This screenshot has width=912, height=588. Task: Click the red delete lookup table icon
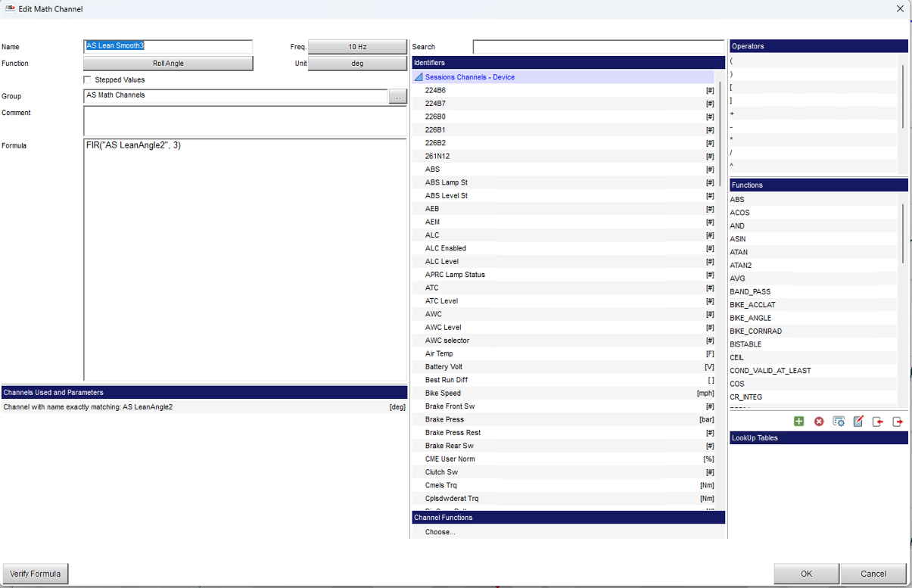819,422
